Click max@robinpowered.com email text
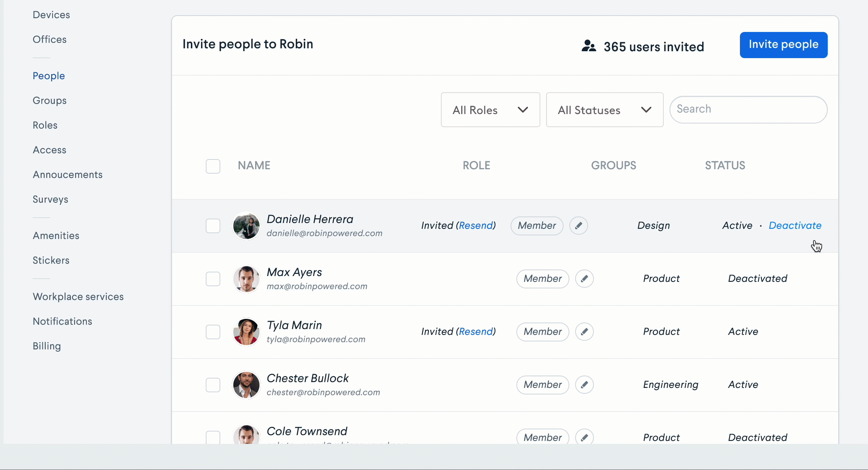 click(x=317, y=286)
